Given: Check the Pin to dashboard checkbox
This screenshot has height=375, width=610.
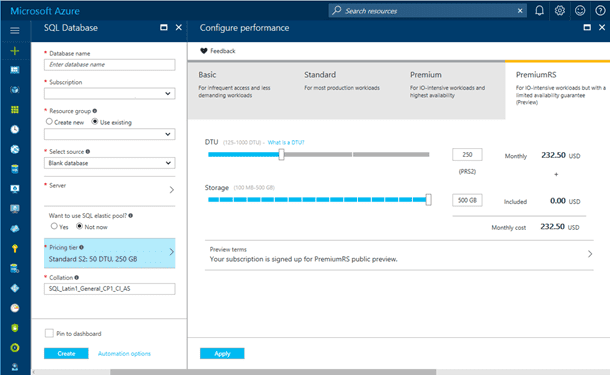Looking at the screenshot, I should (49, 333).
